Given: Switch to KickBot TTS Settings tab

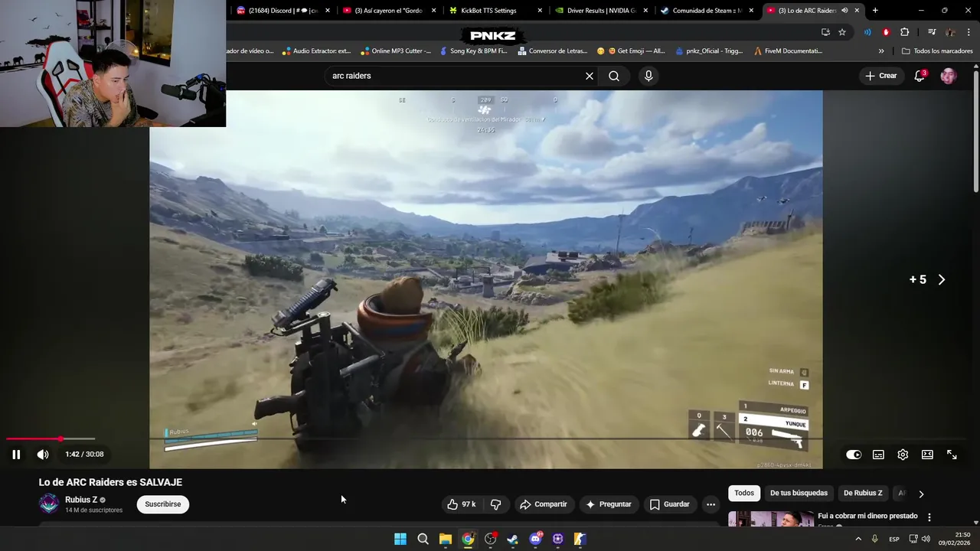Looking at the screenshot, I should point(495,11).
